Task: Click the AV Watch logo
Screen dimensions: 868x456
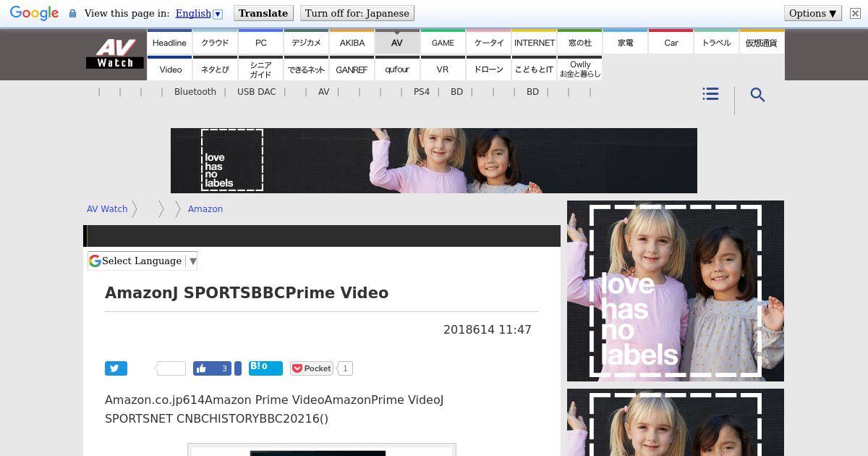Action: pyautogui.click(x=115, y=54)
